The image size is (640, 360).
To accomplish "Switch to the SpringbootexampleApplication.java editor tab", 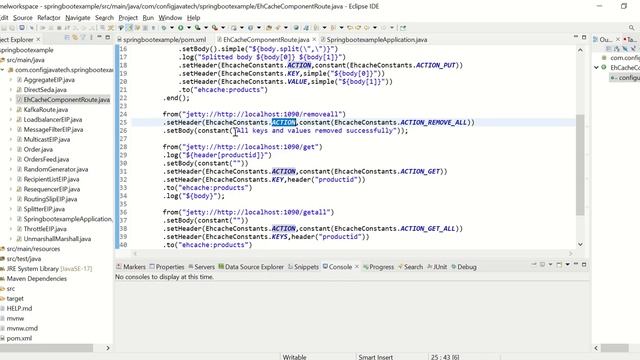I will 374,40.
